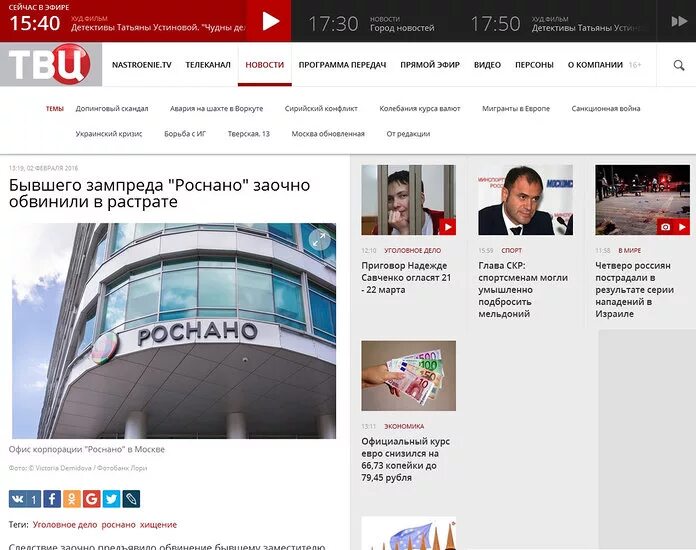Share the article on Facebook
The image size is (696, 550).
pyautogui.click(x=52, y=499)
